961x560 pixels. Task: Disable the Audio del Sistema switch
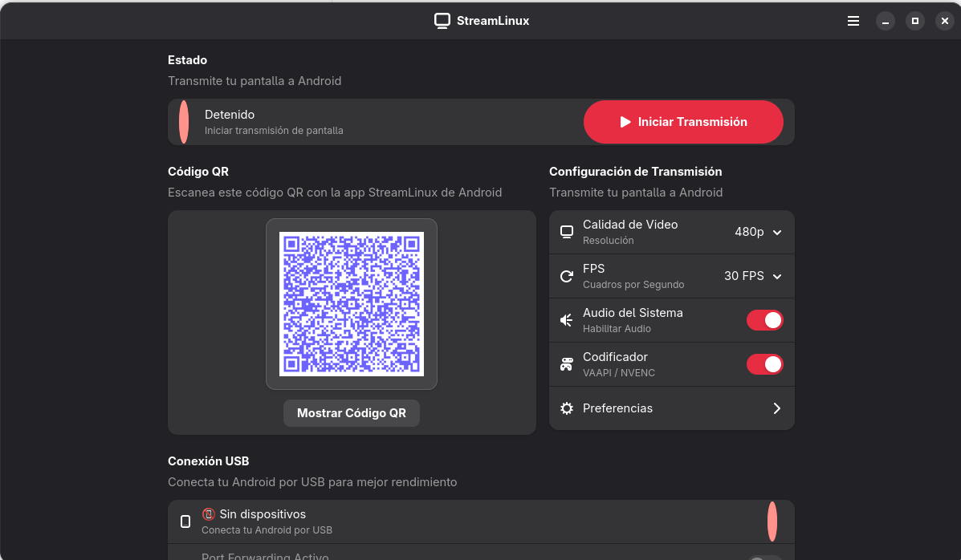tap(764, 320)
